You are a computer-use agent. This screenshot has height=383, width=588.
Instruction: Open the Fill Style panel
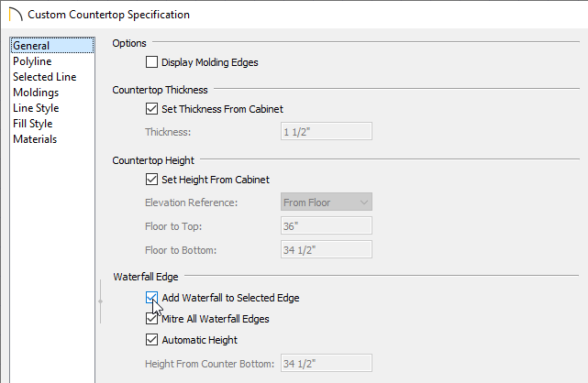[33, 124]
